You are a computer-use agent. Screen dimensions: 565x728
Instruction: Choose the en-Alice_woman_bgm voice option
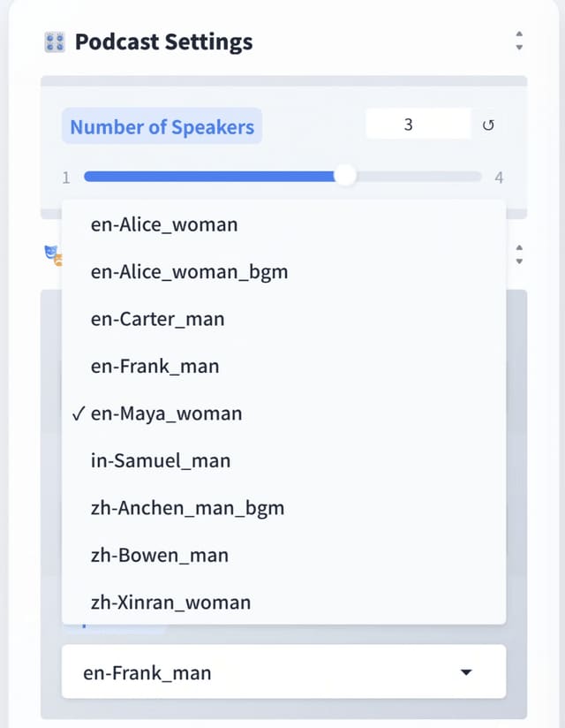[x=189, y=272]
